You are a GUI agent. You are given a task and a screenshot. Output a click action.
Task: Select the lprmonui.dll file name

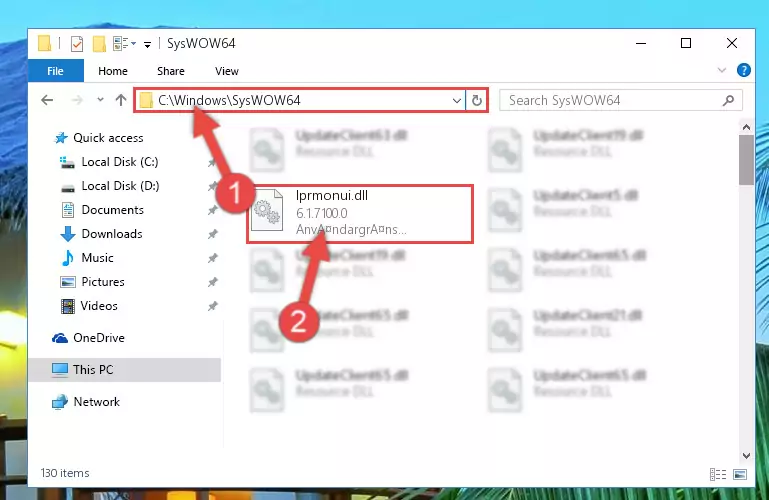click(332, 196)
